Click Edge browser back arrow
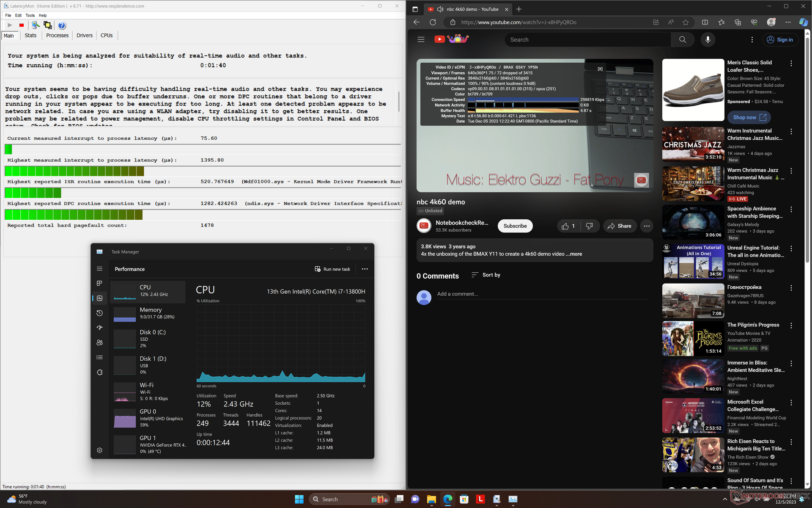 pos(417,22)
